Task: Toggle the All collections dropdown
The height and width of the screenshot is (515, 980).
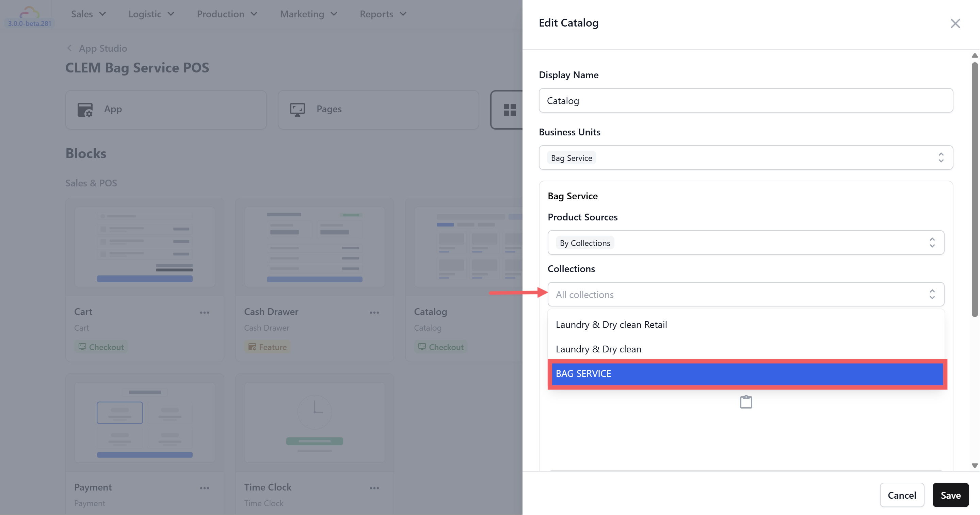Action: tap(932, 294)
